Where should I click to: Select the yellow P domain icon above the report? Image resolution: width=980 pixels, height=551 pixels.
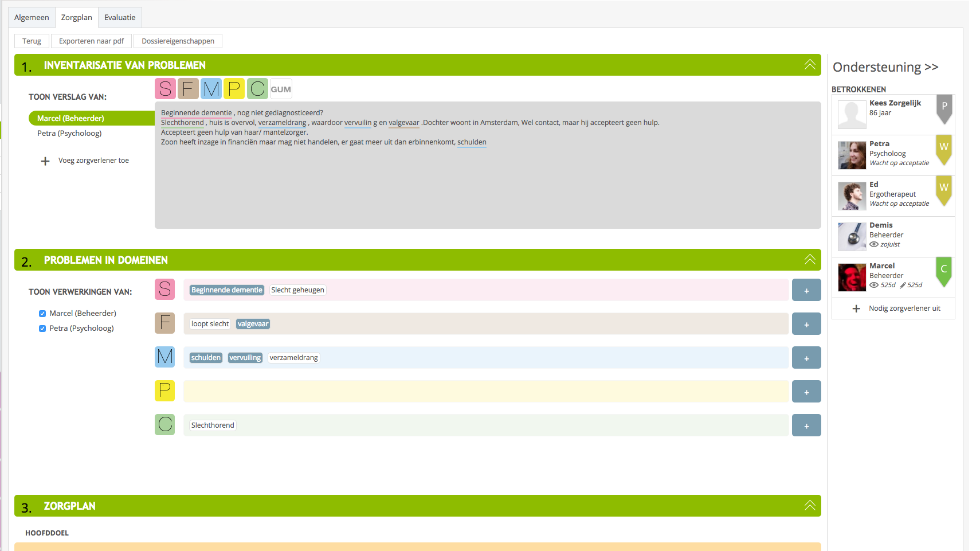click(234, 89)
